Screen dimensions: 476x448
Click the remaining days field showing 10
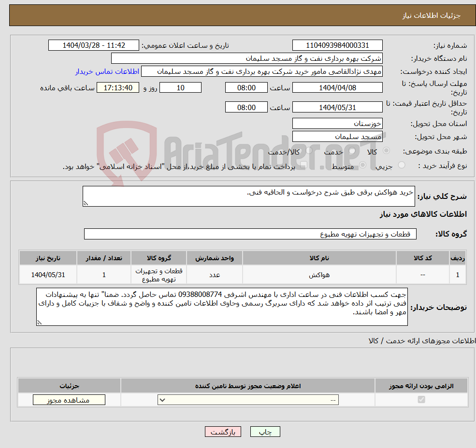pyautogui.click(x=180, y=88)
